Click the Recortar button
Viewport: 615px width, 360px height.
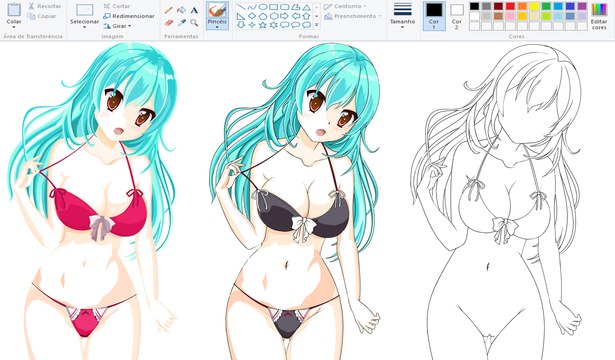pos(44,6)
